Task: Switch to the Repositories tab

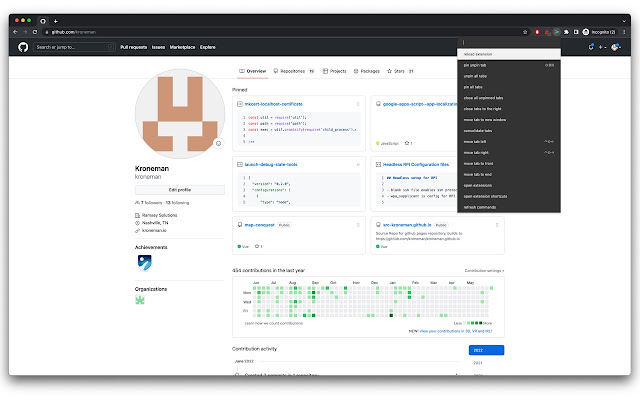Action: click(x=294, y=71)
